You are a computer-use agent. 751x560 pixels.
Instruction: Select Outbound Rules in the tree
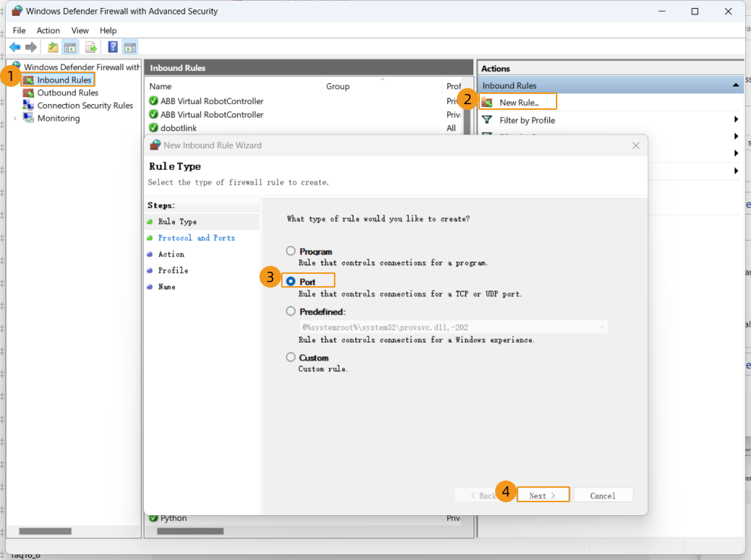(67, 92)
